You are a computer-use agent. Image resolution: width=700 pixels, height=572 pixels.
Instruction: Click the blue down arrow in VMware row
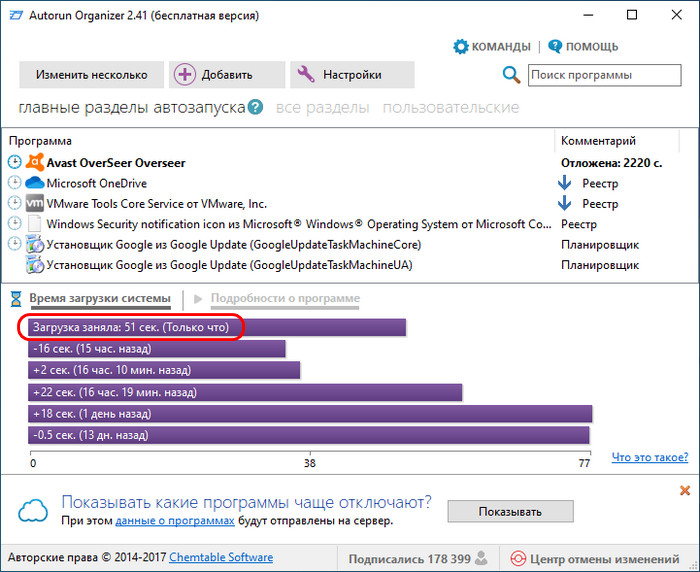click(565, 203)
